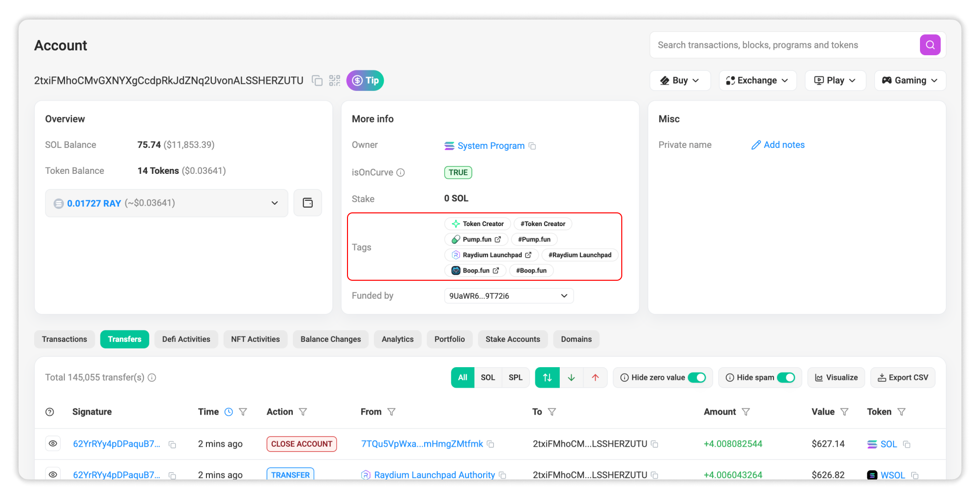980x499 pixels.
Task: Open the Exchange dropdown menu
Action: (757, 81)
